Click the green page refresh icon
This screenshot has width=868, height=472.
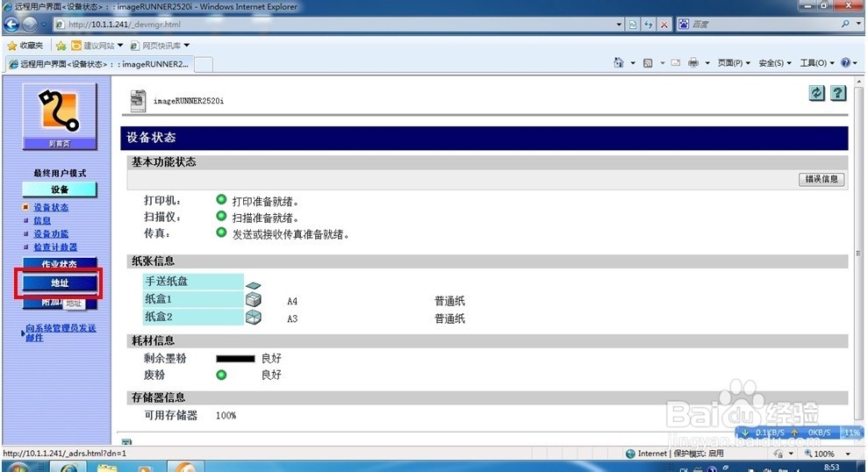pyautogui.click(x=816, y=93)
